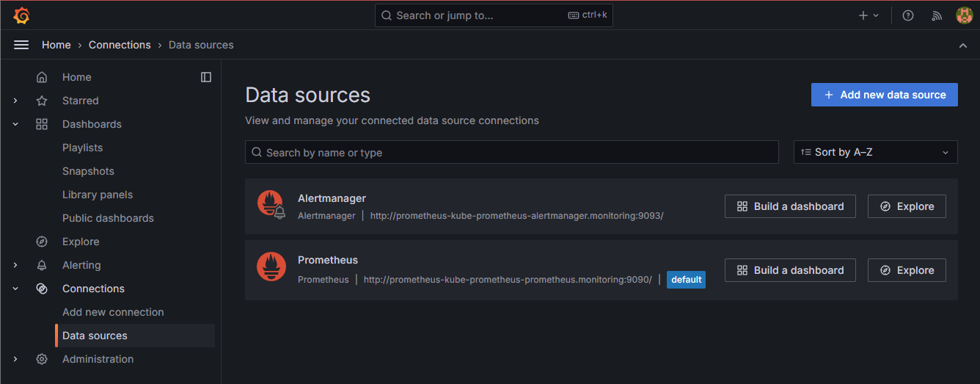
Task: Click the ctrl+k keyboard shortcut icon
Action: pos(574,15)
